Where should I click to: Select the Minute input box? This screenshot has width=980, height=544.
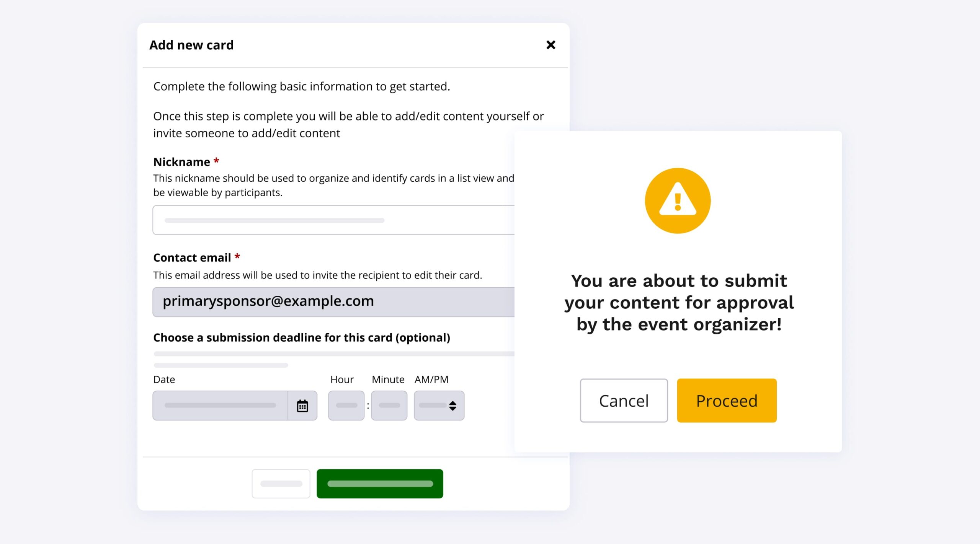coord(389,406)
